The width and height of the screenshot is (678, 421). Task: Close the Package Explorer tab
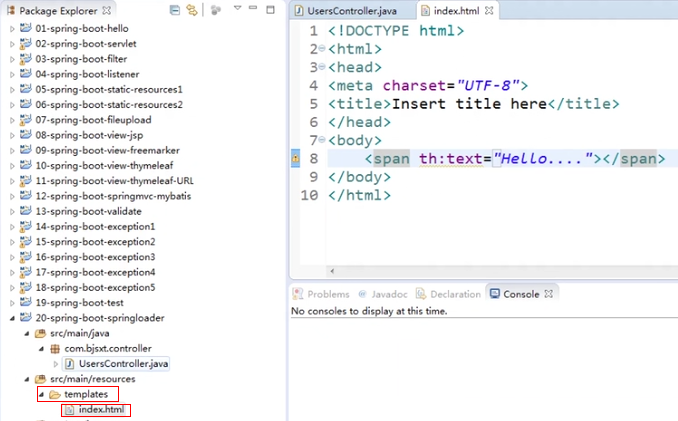(106, 10)
